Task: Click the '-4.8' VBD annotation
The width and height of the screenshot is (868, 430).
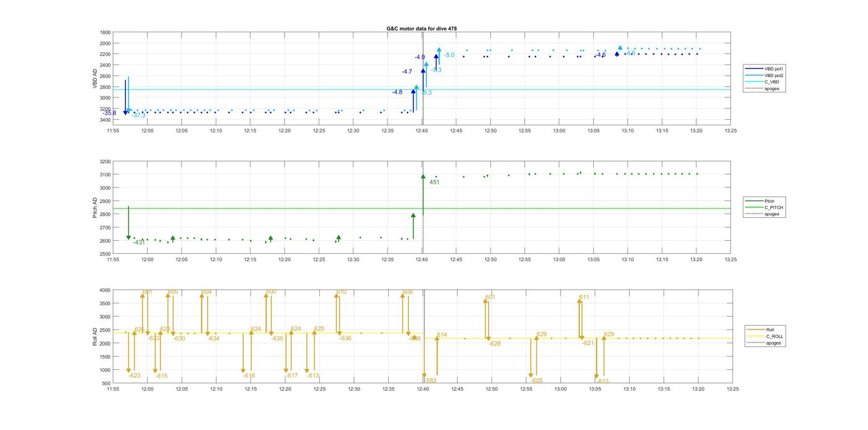Action: [x=397, y=92]
